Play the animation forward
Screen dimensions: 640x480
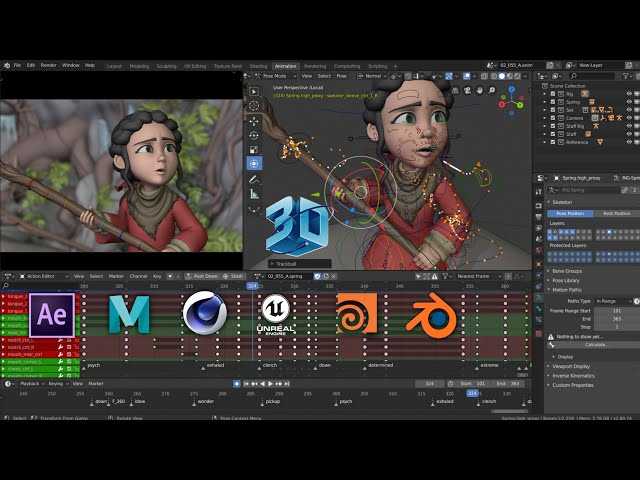point(270,384)
